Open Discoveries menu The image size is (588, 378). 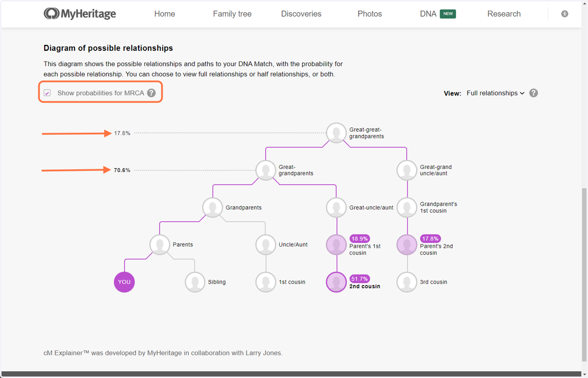coord(301,14)
